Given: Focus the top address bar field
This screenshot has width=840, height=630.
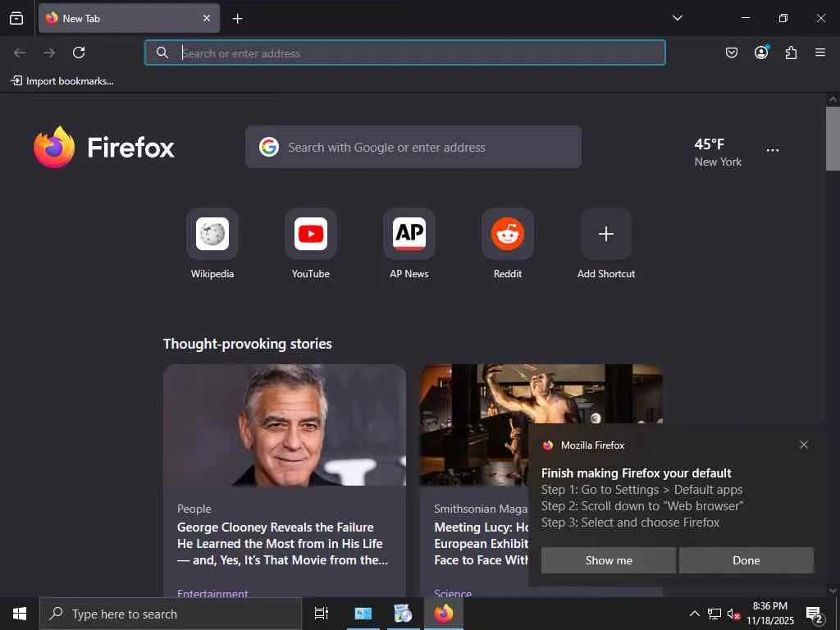Looking at the screenshot, I should pos(405,52).
